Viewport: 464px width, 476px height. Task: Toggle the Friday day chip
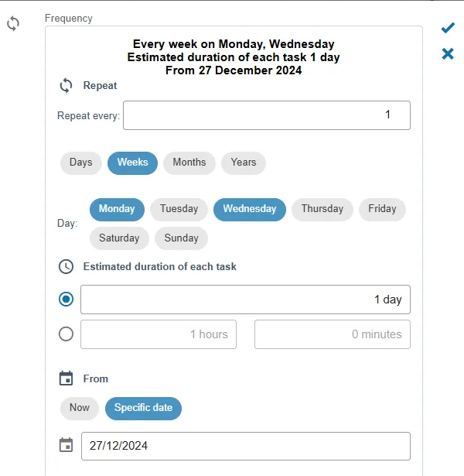[x=382, y=209]
